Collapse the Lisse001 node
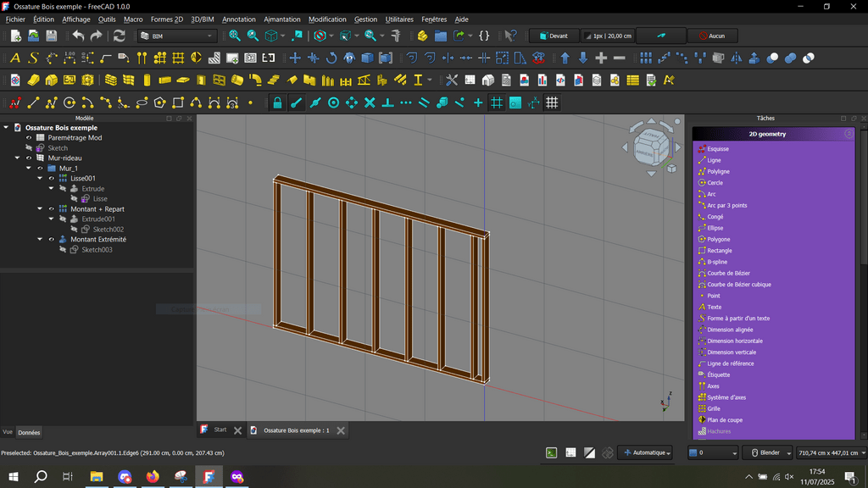Image resolution: width=868 pixels, height=488 pixels. [40, 178]
